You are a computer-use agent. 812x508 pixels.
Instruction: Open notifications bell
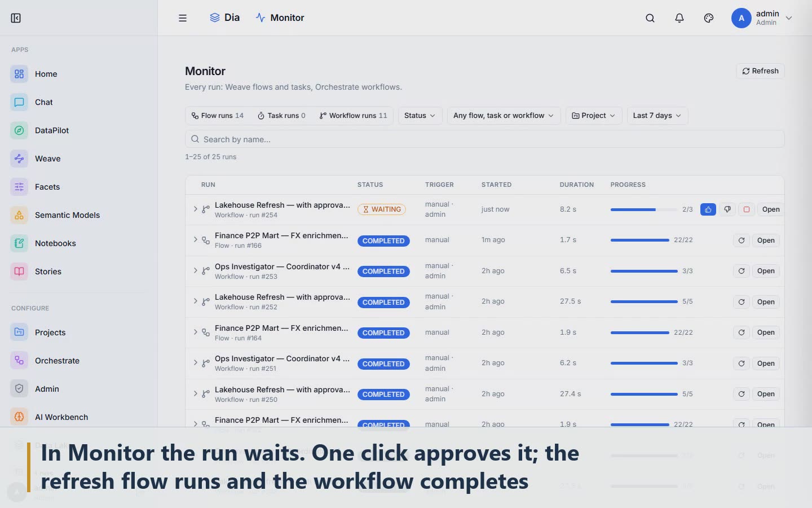point(679,18)
